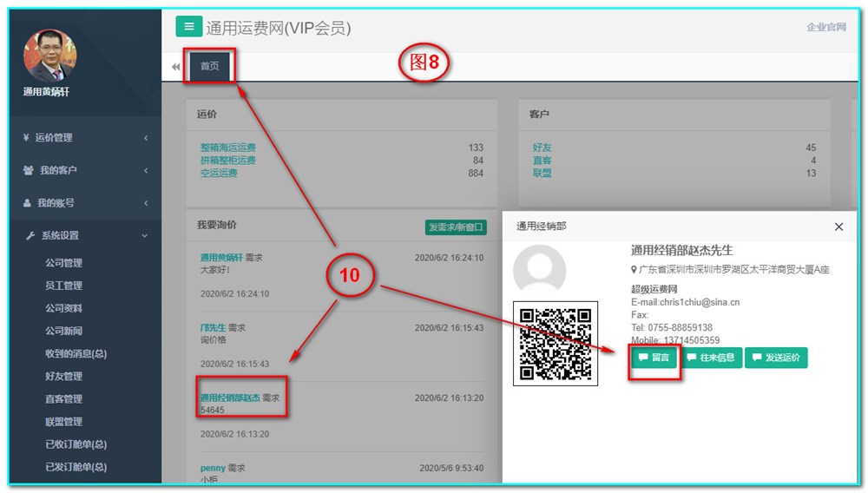Click the location pin icon by the address

click(x=634, y=269)
